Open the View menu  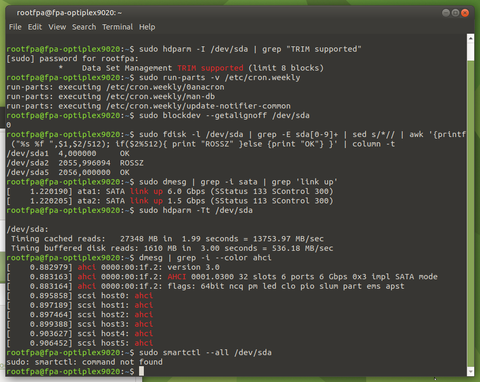[57, 27]
